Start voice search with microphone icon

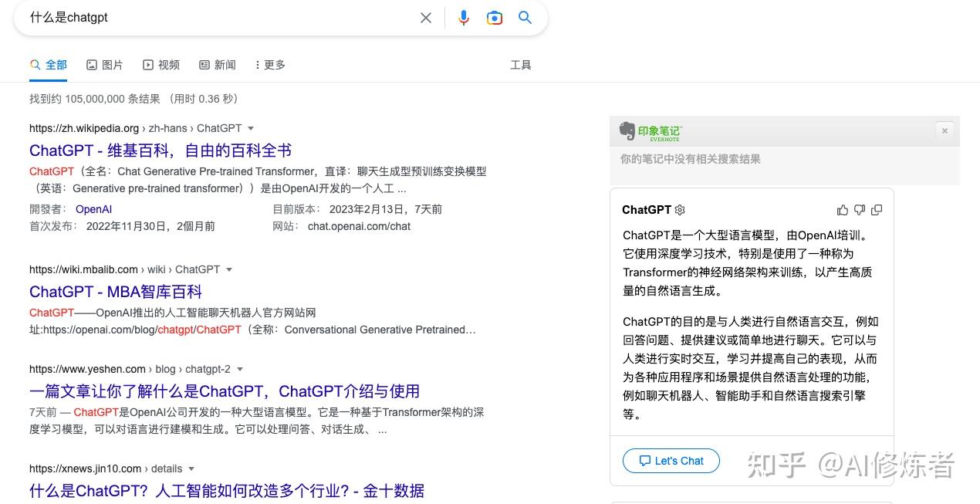(x=463, y=18)
